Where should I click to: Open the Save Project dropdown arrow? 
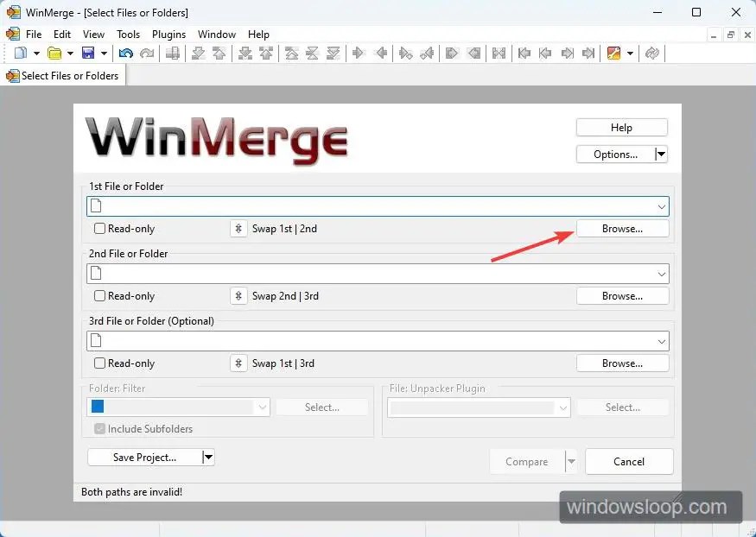click(x=208, y=457)
